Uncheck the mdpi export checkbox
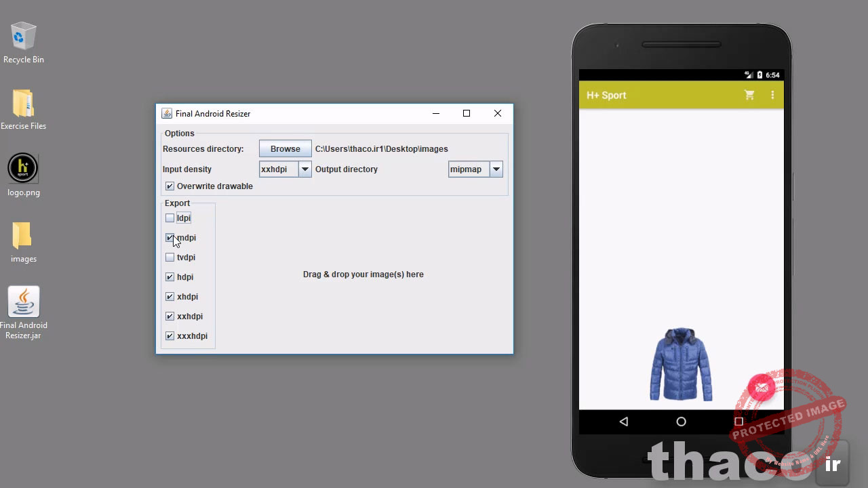The width and height of the screenshot is (868, 488). (170, 237)
